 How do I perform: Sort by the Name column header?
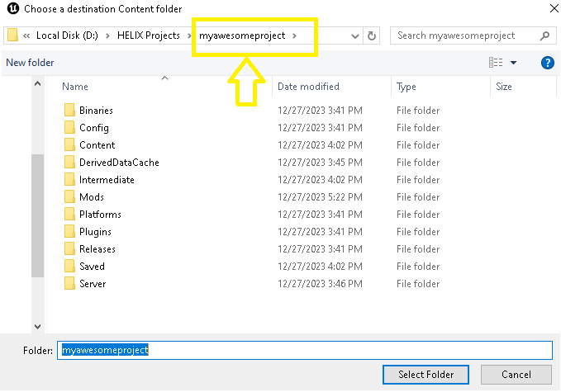pyautogui.click(x=75, y=87)
